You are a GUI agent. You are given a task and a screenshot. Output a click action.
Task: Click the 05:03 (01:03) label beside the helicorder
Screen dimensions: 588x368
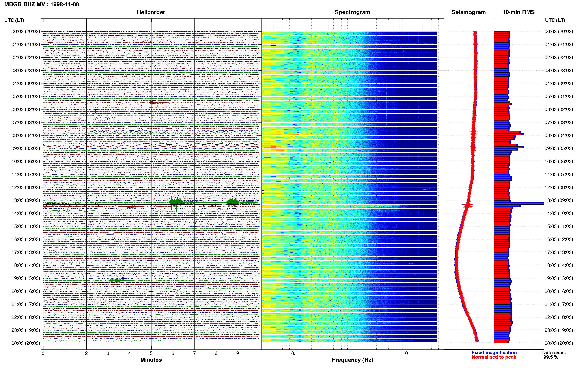[26, 96]
